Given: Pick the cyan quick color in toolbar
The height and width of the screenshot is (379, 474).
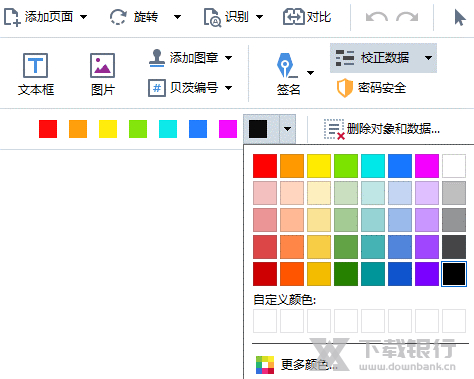Looking at the screenshot, I should [168, 129].
